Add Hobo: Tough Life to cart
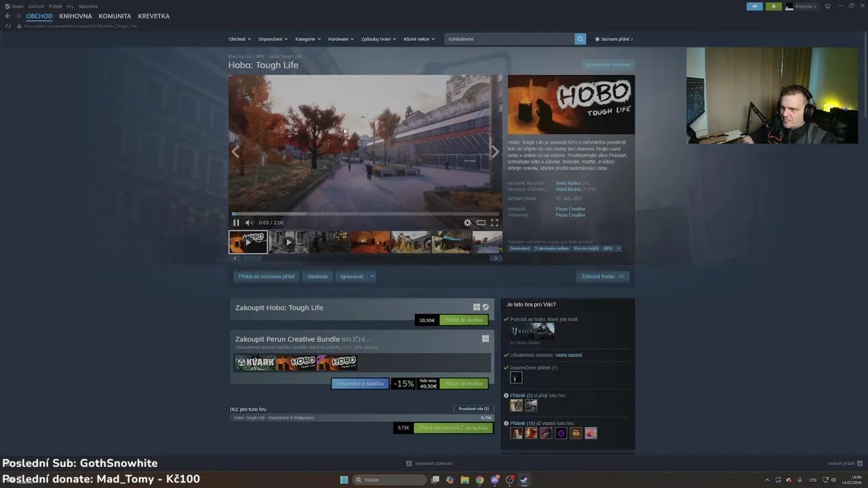 (464, 320)
